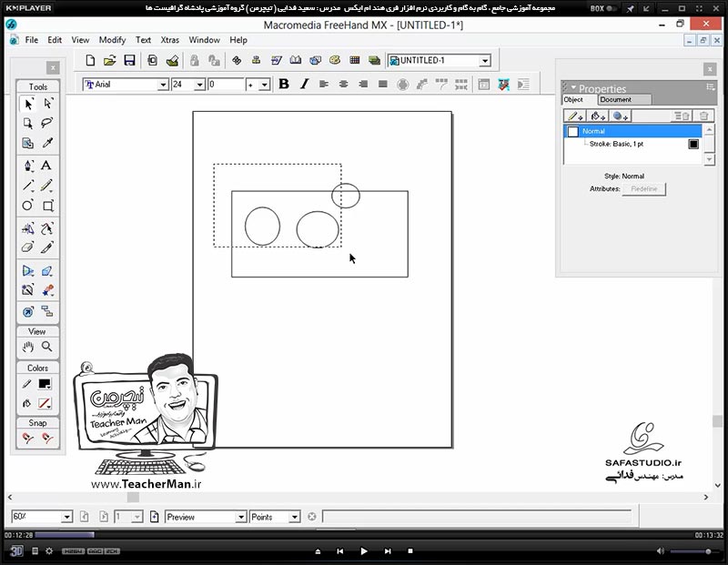
Task: Switch to the Object tab
Action: 579,99
